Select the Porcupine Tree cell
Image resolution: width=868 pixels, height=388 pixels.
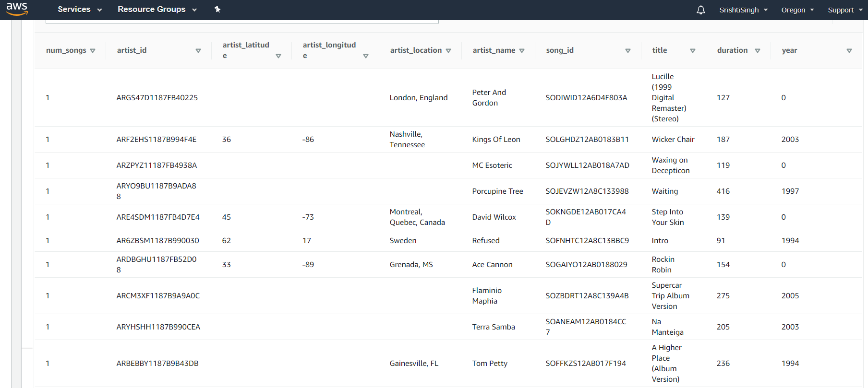[x=498, y=191]
